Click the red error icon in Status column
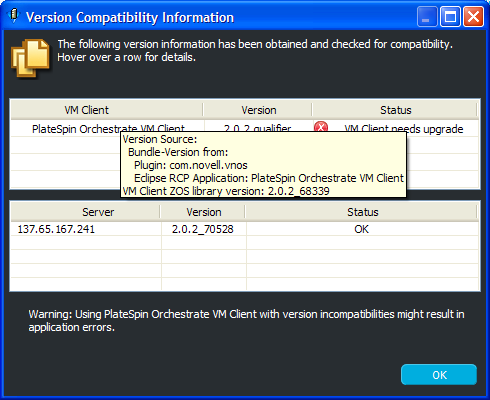 (x=321, y=126)
